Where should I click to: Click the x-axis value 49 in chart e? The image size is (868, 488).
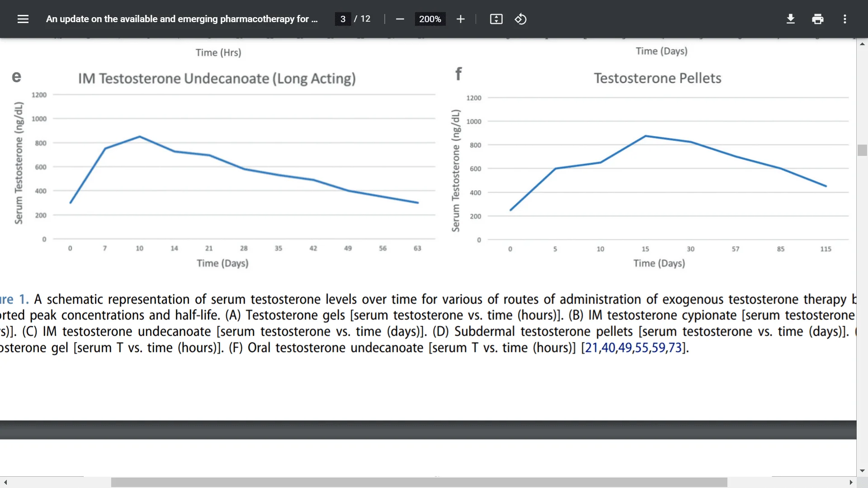[x=348, y=249]
